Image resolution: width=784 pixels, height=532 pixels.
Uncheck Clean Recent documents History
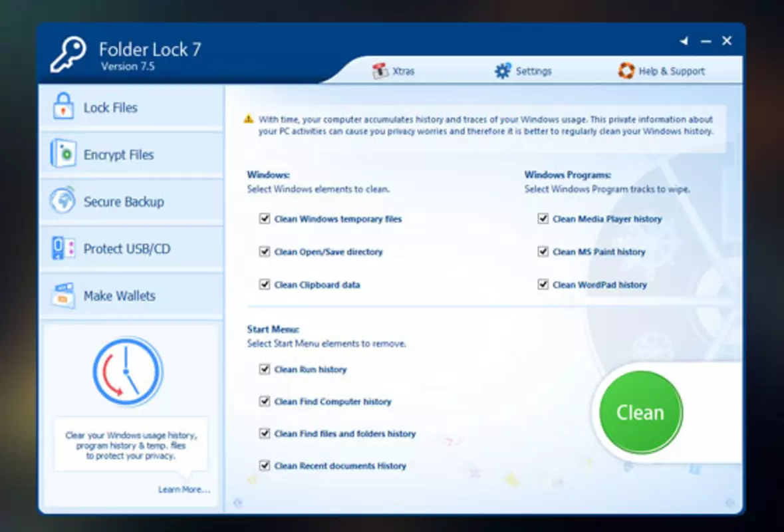pos(265,465)
